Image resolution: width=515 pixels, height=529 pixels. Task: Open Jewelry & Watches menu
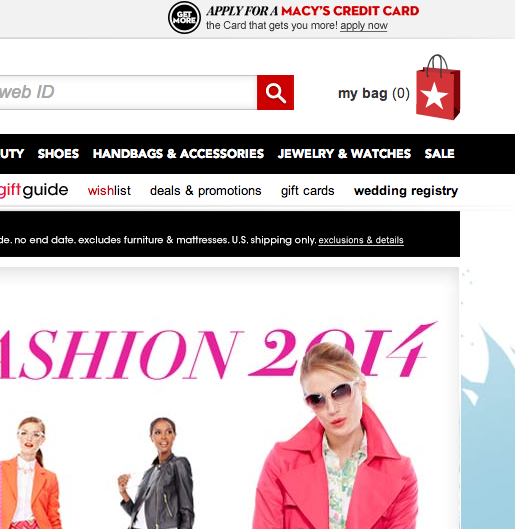(344, 154)
